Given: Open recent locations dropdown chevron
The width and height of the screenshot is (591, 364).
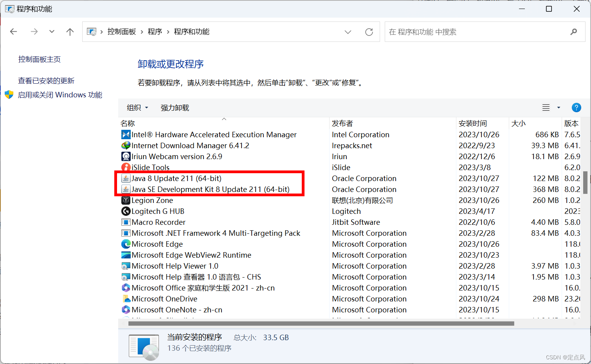Looking at the screenshot, I should click(52, 32).
